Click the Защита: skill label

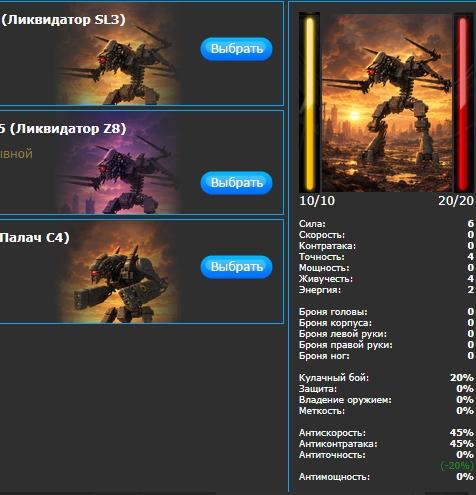point(318,389)
